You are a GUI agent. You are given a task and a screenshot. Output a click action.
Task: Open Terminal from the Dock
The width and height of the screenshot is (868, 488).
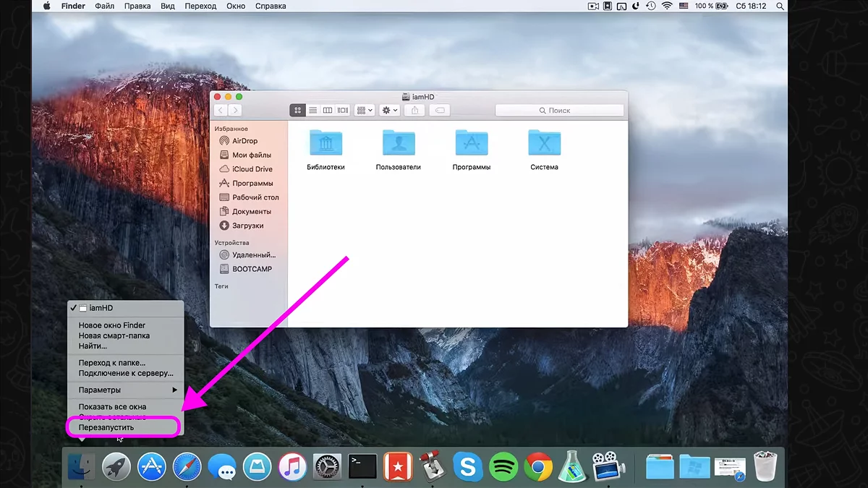(362, 466)
